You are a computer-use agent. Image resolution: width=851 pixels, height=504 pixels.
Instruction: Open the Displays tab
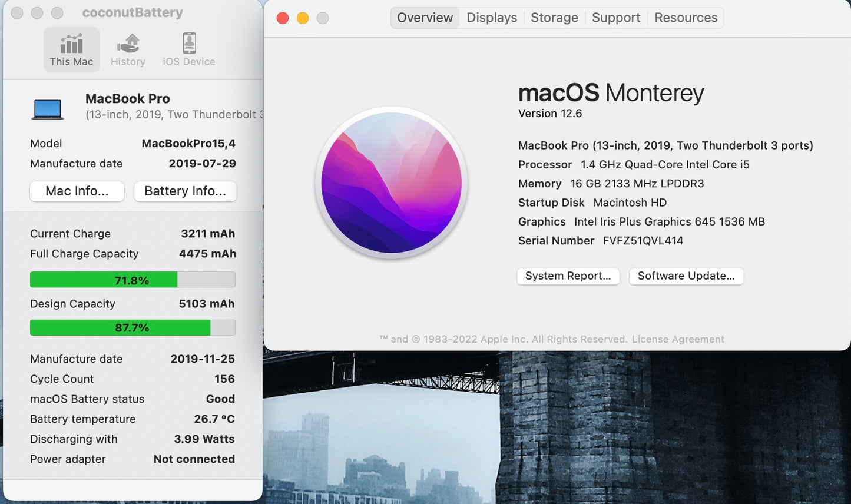(492, 18)
